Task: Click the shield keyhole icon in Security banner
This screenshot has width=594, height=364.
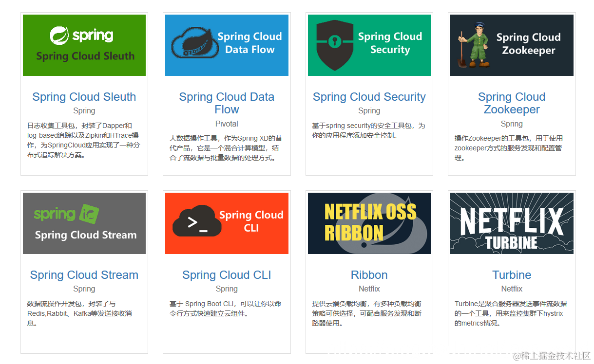Action: 334,45
